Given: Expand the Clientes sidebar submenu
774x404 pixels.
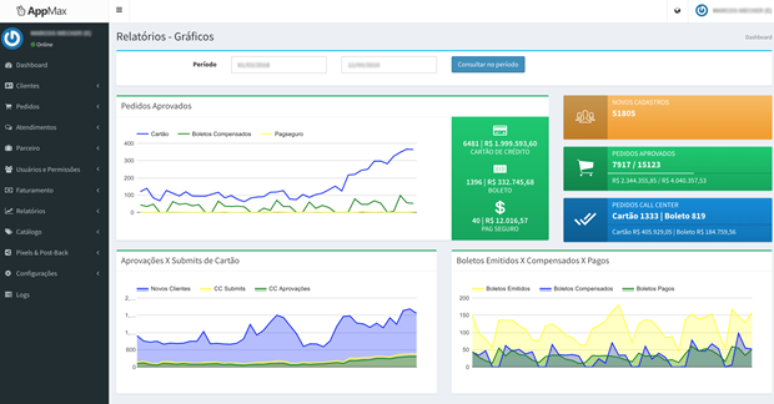Looking at the screenshot, I should [54, 86].
